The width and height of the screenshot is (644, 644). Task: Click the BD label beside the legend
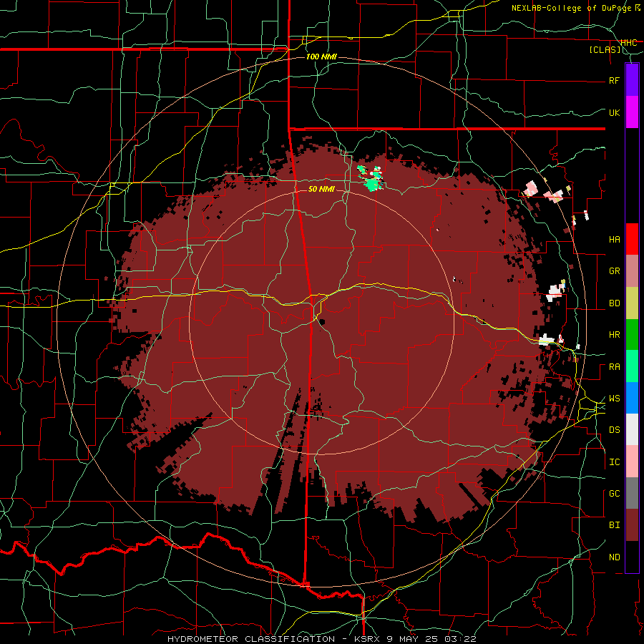(615, 303)
